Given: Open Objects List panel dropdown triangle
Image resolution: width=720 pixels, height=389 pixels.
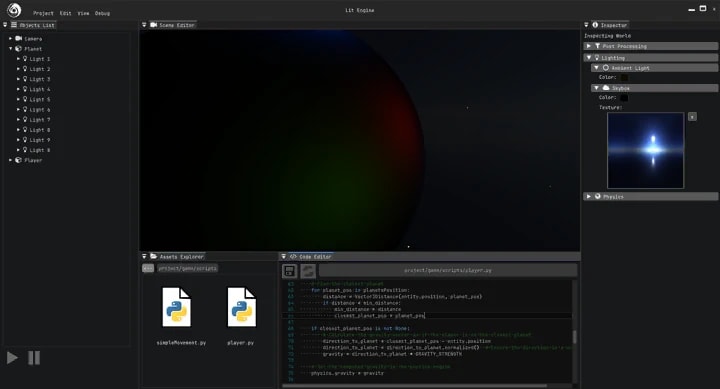Looking at the screenshot, I should pos(5,25).
